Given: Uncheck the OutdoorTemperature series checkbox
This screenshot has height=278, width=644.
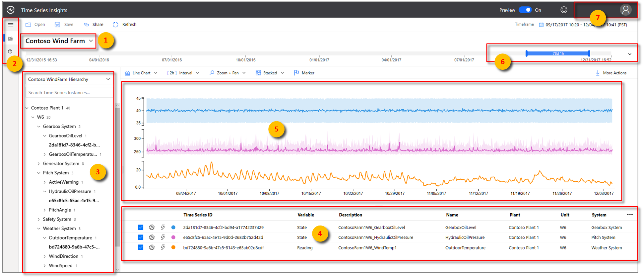Looking at the screenshot, I should point(141,247).
